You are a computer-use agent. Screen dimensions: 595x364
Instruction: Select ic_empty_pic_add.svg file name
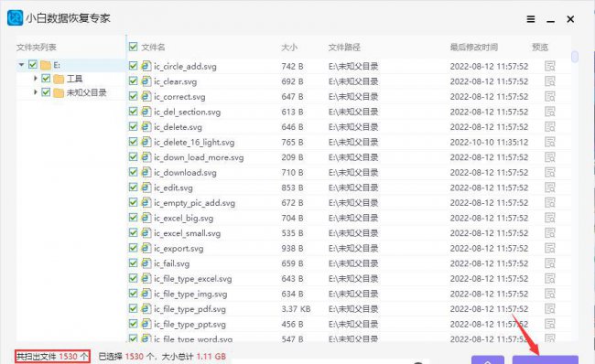(194, 203)
